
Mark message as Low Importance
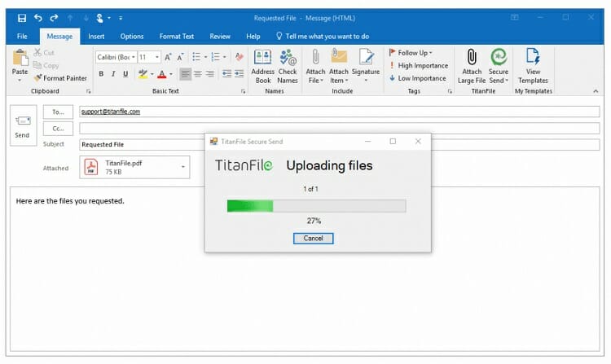417,78
